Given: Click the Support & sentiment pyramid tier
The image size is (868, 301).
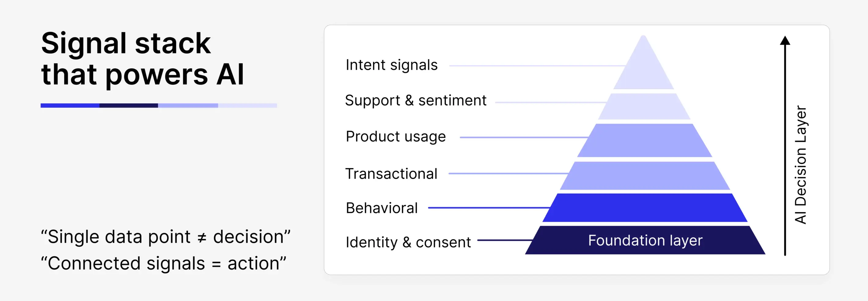Looking at the screenshot, I should (644, 106).
